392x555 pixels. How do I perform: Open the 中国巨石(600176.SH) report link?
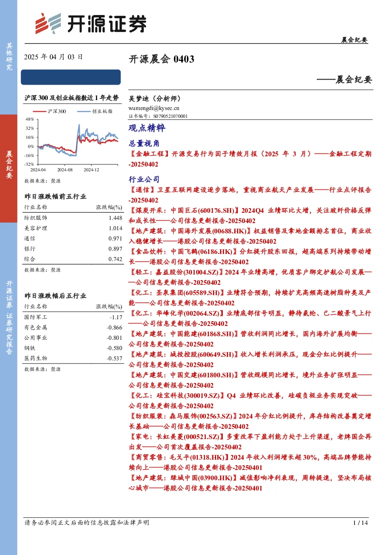pyautogui.click(x=250, y=216)
